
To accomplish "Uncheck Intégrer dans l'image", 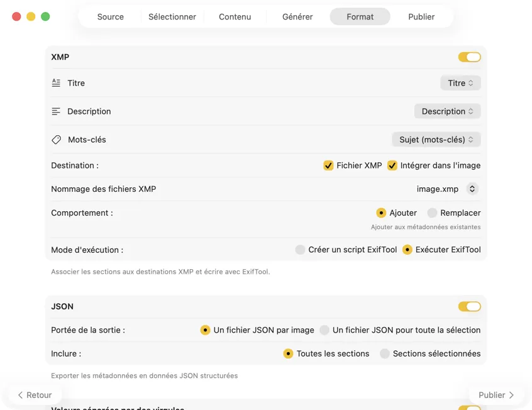I will (x=392, y=165).
